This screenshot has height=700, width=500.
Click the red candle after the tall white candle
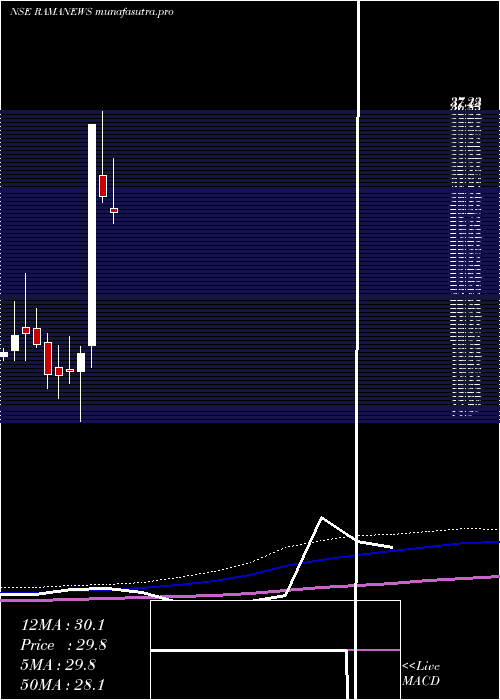click(x=103, y=186)
